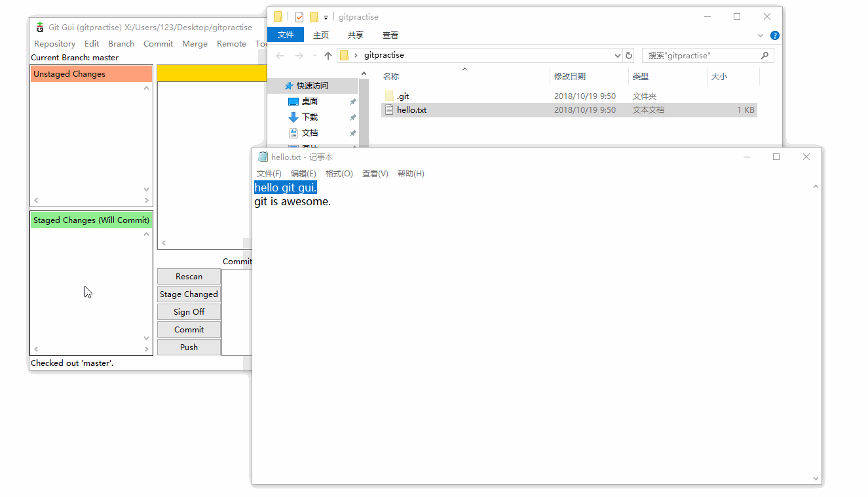
Task: Open the Branch menu in Git Gui
Action: point(121,44)
